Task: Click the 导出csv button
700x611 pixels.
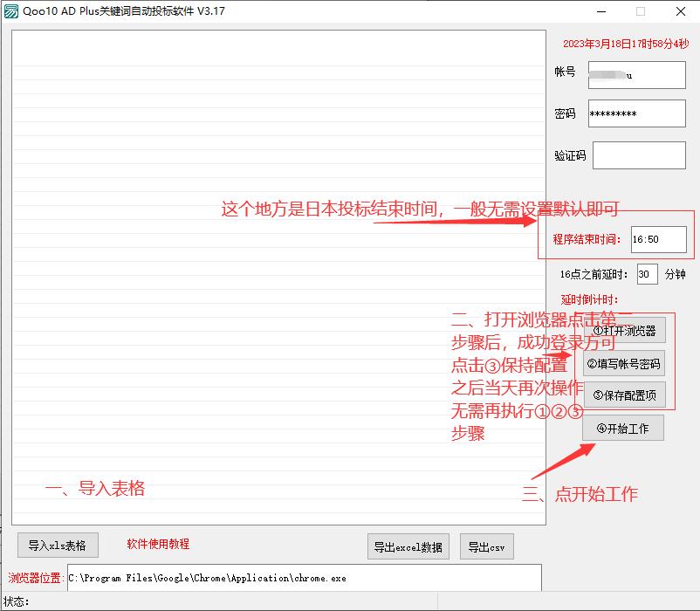Action: (487, 546)
